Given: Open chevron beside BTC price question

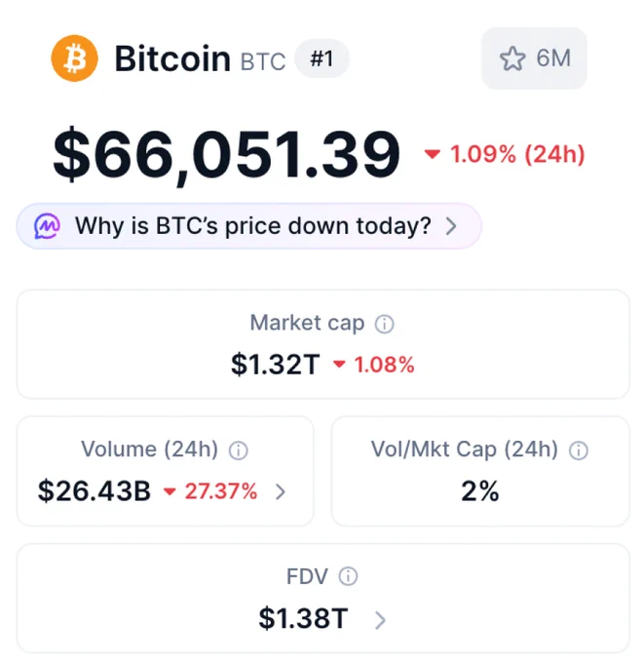Looking at the screenshot, I should click(451, 226).
